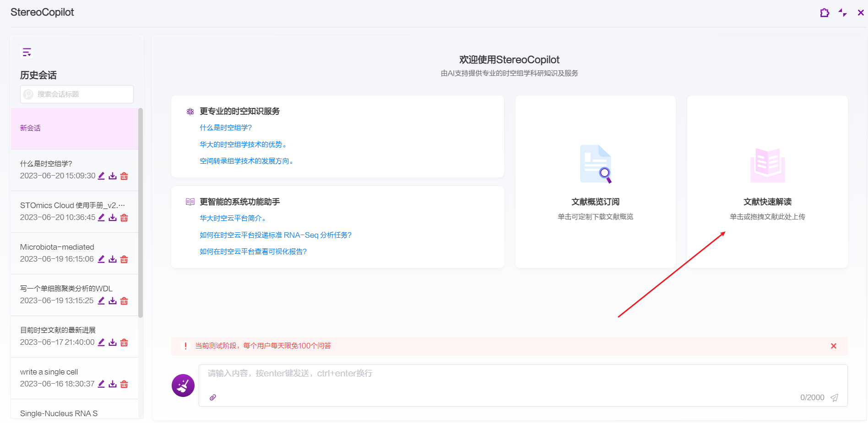This screenshot has height=423, width=868.
Task: Rename the STOmics Cloud 使用手册 conversation
Action: [x=101, y=218]
